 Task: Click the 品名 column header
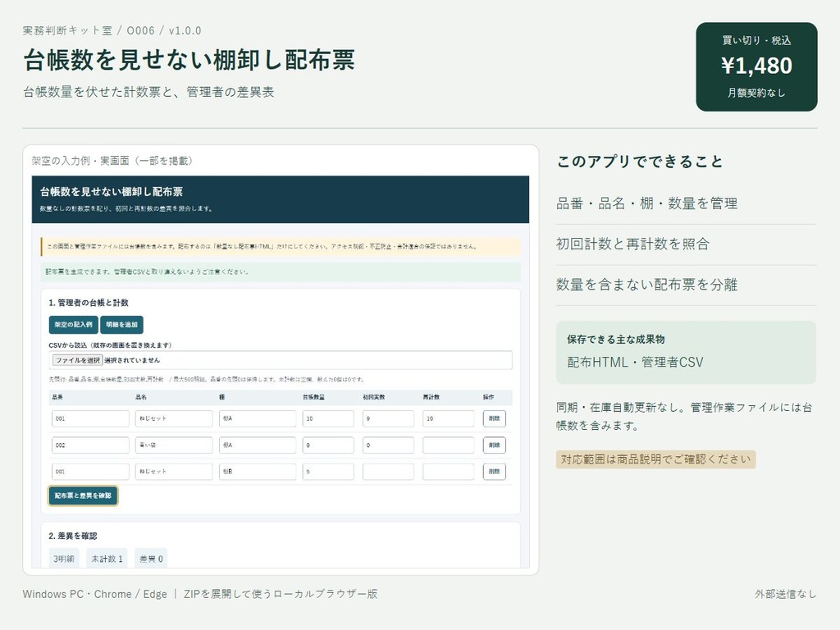141,398
